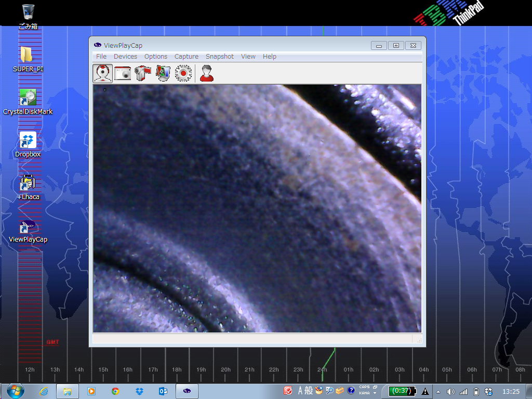This screenshot has width=532, height=399.
Task: Open the Options menu
Action: [156, 56]
